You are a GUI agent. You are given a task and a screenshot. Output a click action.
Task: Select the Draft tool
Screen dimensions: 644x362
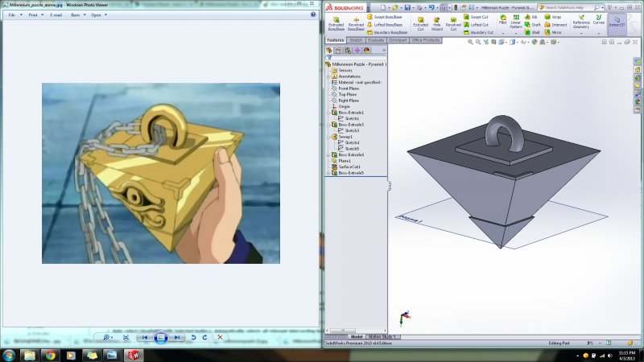(532, 25)
